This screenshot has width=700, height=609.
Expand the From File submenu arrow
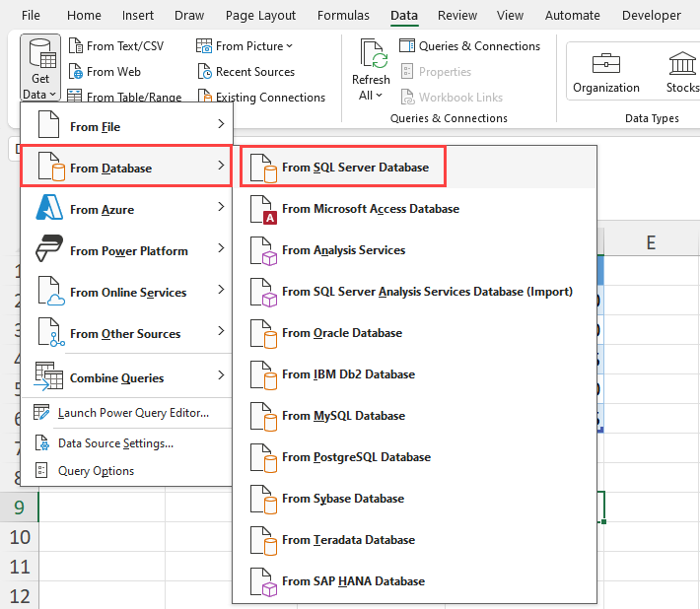[221, 123]
